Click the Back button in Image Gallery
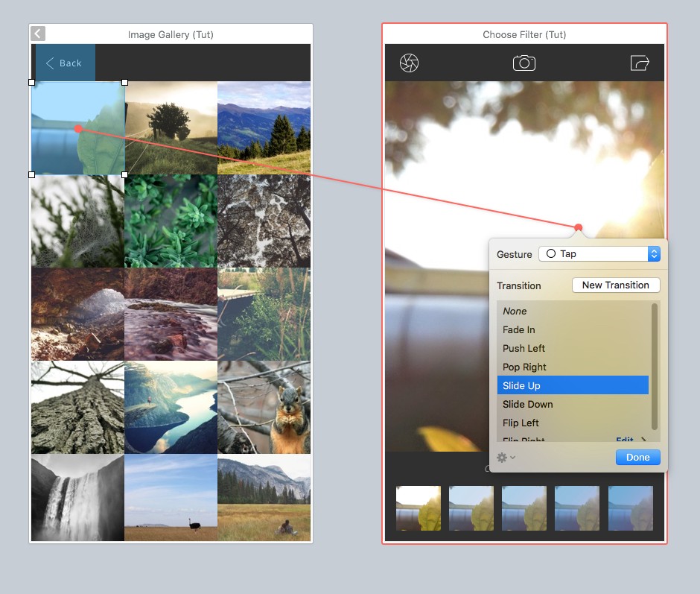The height and width of the screenshot is (594, 700). click(64, 63)
